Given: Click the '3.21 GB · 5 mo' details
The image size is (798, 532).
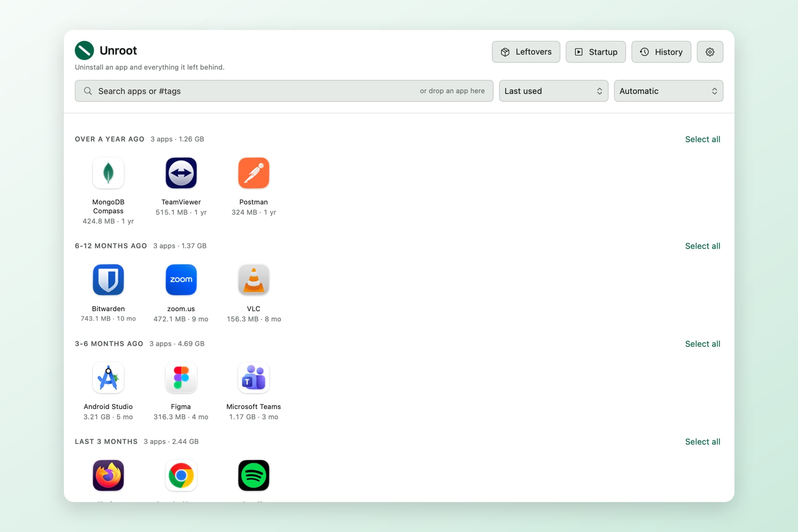Looking at the screenshot, I should click(108, 417).
